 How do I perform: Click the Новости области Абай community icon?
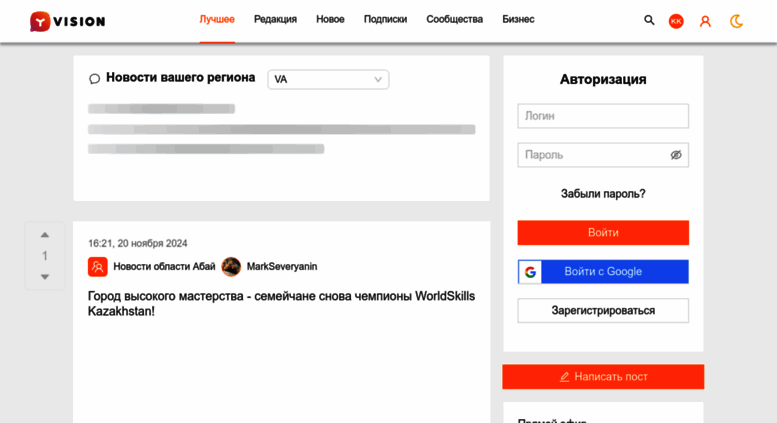[98, 266]
